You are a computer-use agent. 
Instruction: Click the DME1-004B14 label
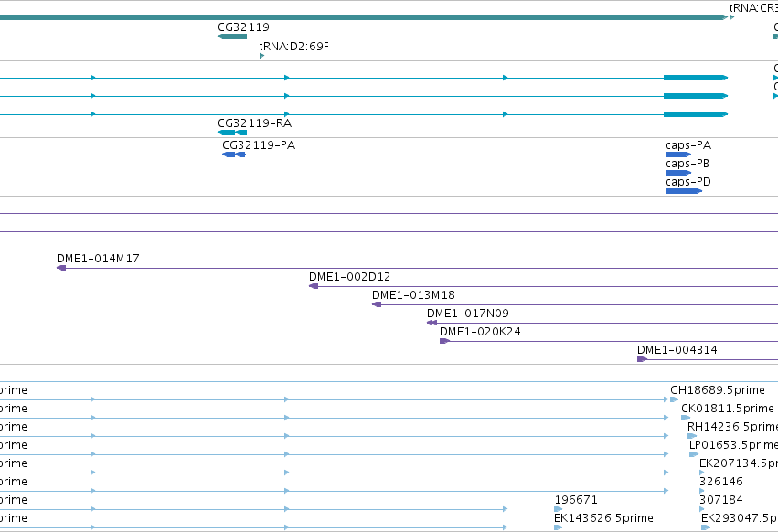(677, 350)
